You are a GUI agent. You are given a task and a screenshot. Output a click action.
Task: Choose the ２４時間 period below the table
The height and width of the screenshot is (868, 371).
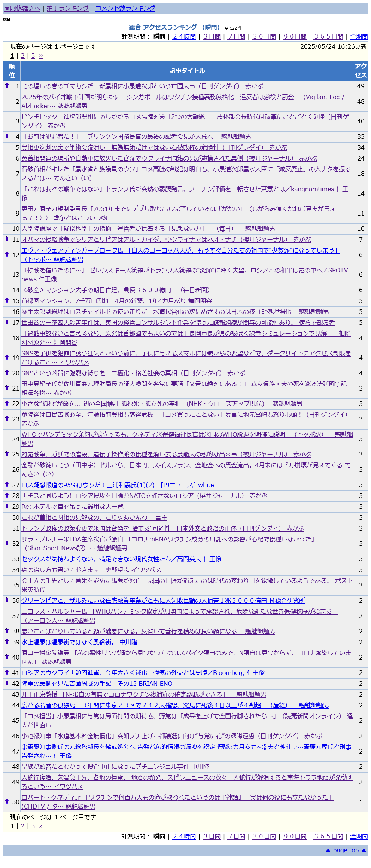click(184, 836)
